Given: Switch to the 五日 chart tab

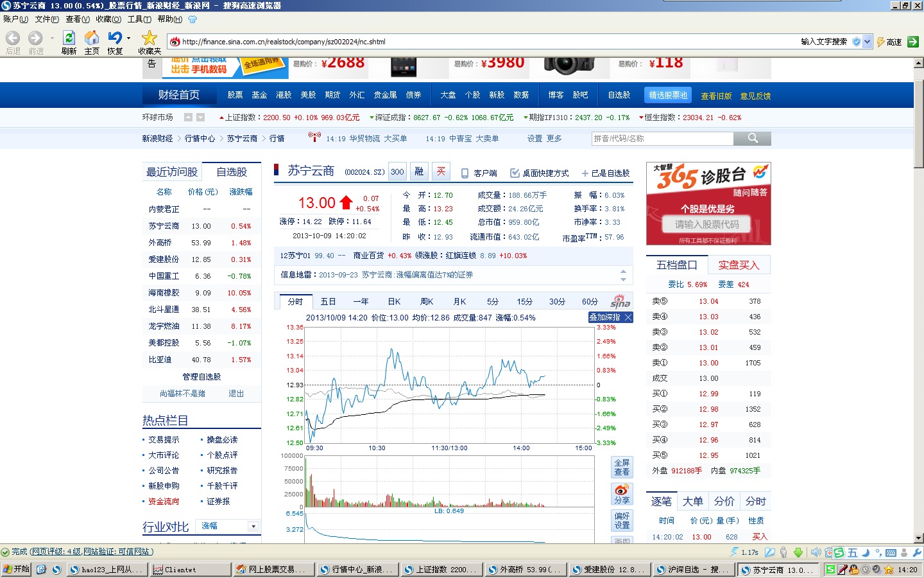Looking at the screenshot, I should tap(328, 301).
